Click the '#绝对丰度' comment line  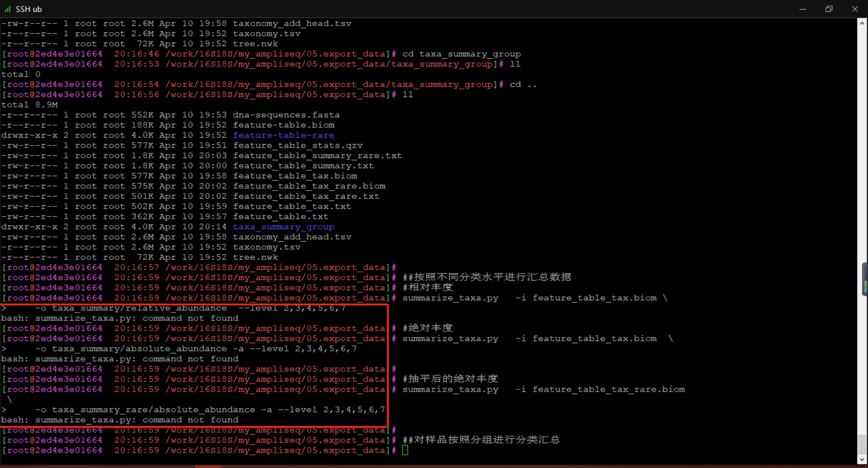pos(428,328)
